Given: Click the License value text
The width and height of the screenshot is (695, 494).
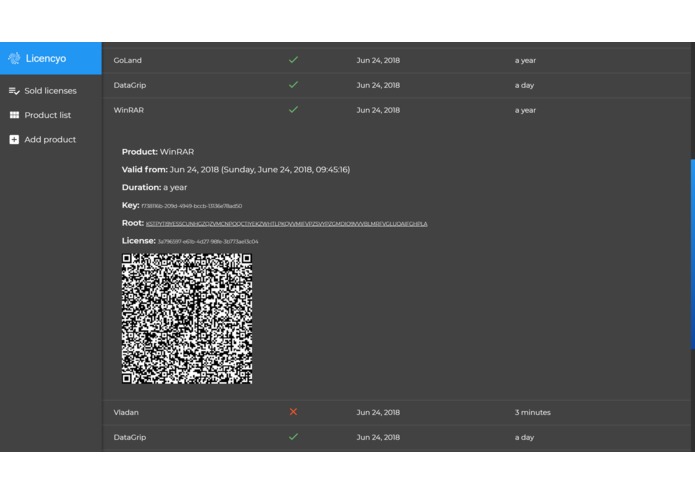Looking at the screenshot, I should click(x=208, y=241).
